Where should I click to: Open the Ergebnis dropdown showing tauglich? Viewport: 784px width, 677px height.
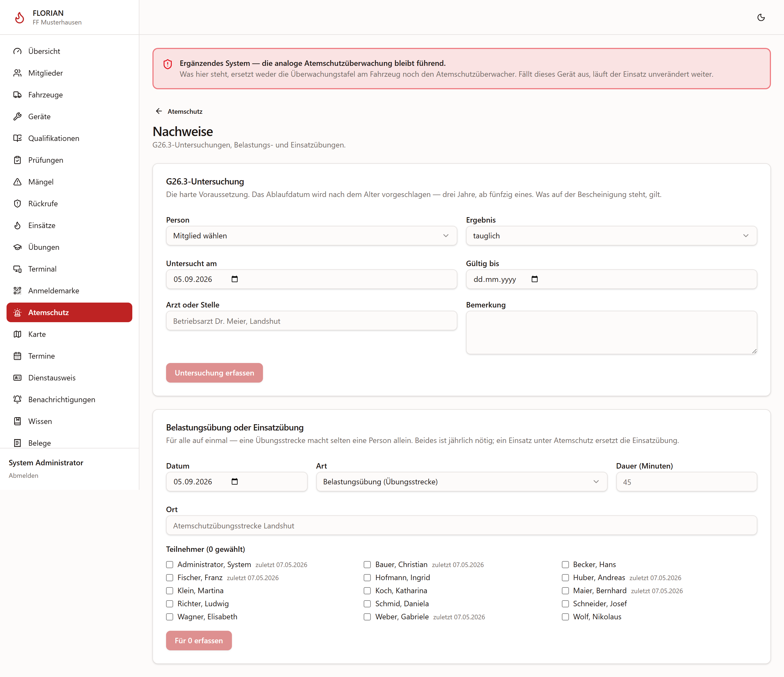[x=611, y=236]
